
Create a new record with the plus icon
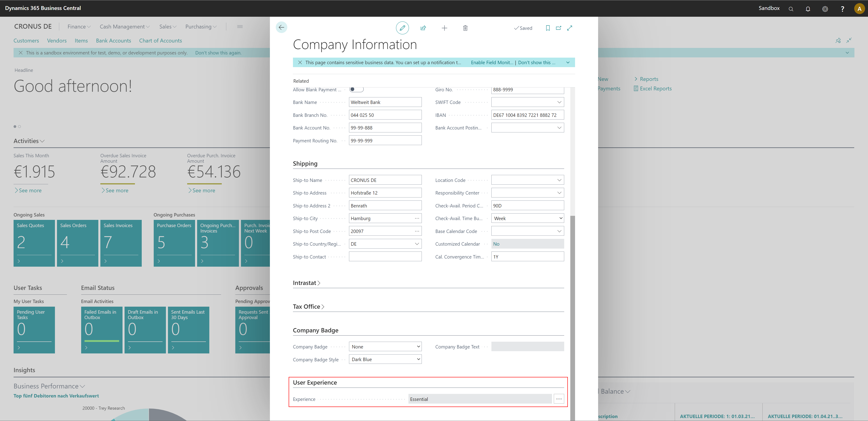point(444,28)
